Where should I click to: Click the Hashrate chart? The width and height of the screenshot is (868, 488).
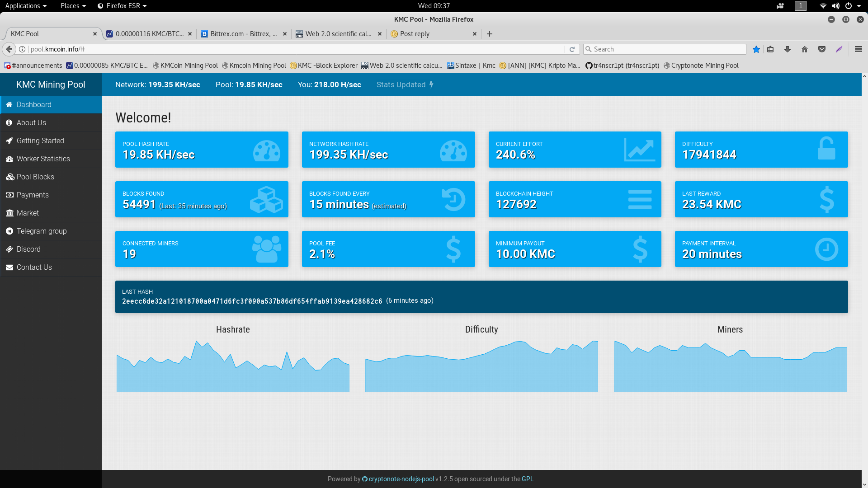(x=233, y=366)
